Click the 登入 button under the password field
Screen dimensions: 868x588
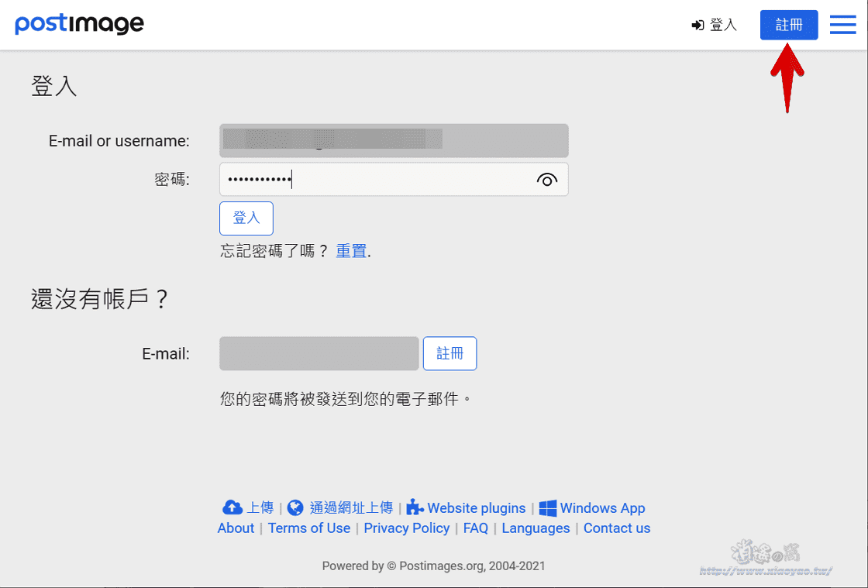pos(246,218)
